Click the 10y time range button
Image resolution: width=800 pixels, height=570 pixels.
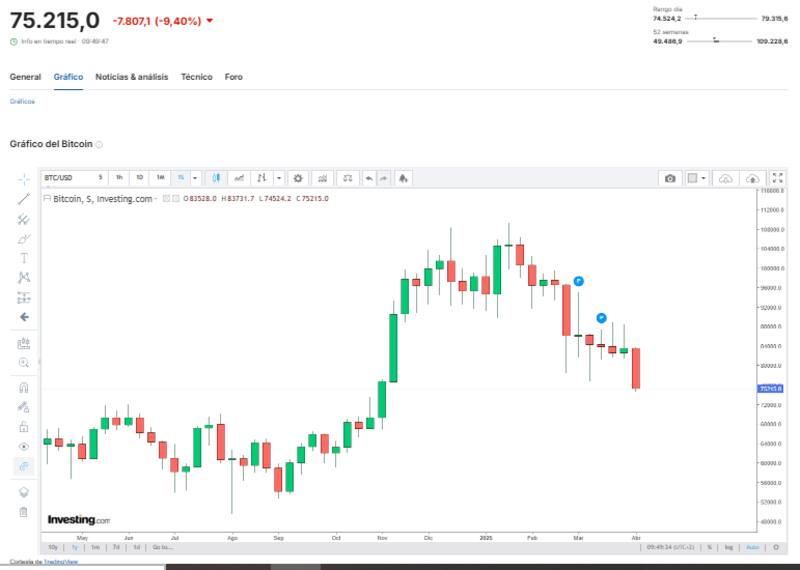tap(53, 547)
